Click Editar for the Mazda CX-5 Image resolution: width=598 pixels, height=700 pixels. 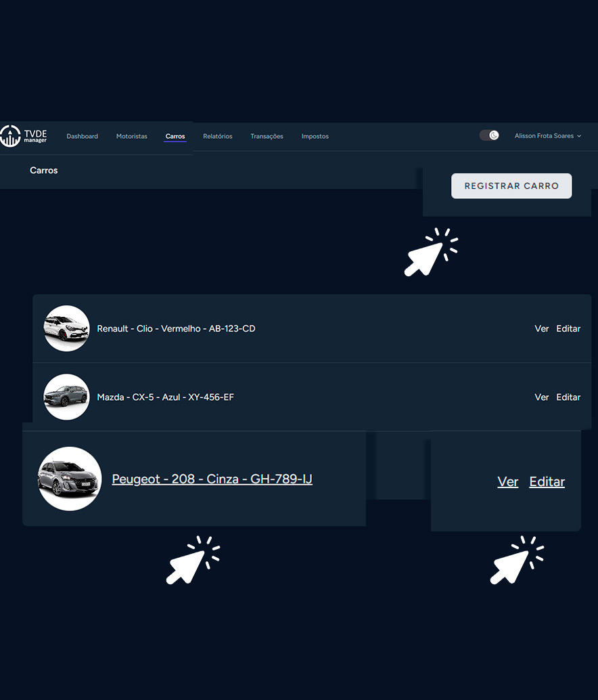click(568, 397)
